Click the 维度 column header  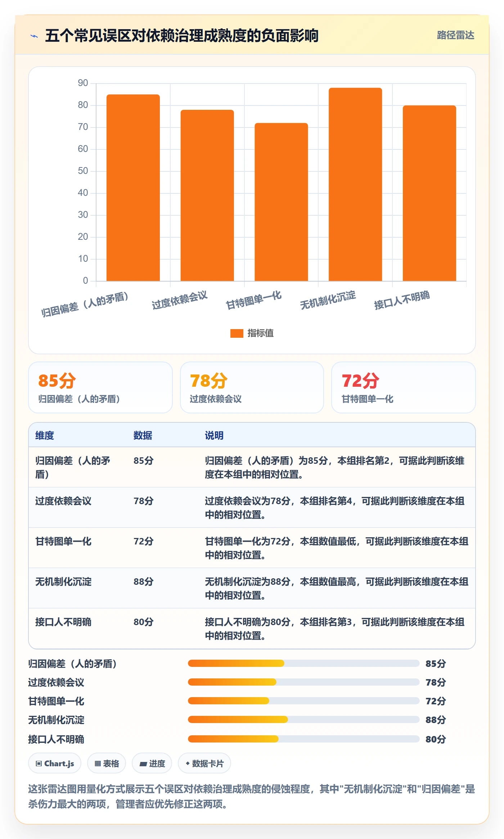point(45,435)
